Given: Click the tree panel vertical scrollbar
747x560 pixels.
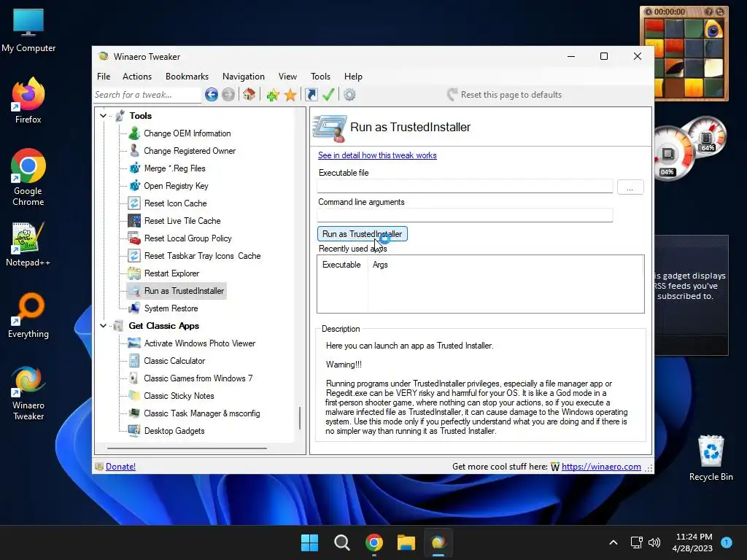Looking at the screenshot, I should 300,418.
